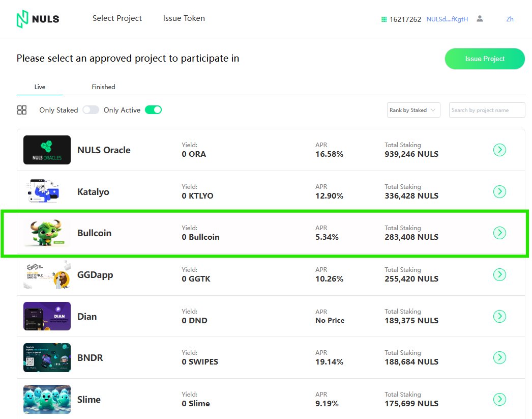Click Katalyo project thumbnail
The height and width of the screenshot is (419, 532).
click(47, 191)
